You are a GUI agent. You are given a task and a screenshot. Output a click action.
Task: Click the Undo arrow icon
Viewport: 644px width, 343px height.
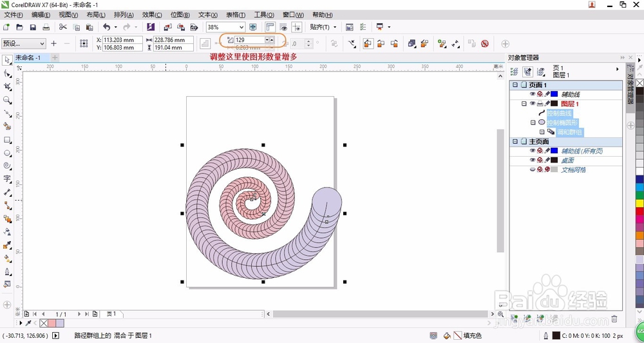tap(106, 27)
